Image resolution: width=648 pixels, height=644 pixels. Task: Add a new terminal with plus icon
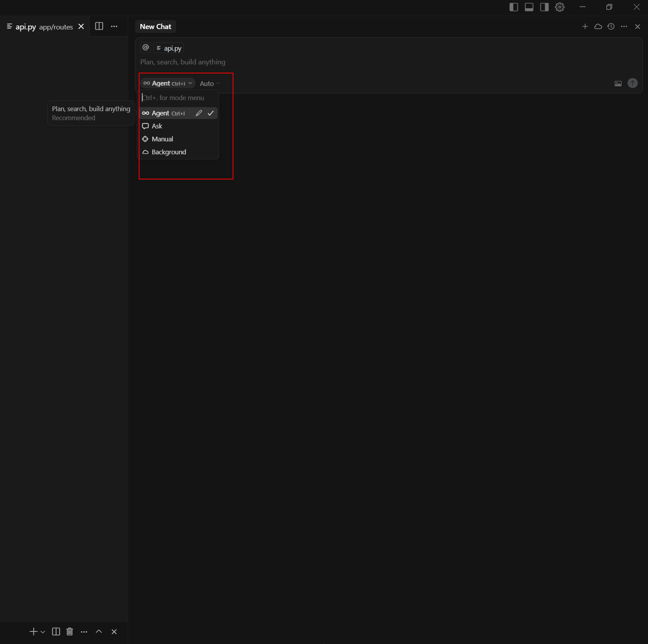(x=33, y=631)
